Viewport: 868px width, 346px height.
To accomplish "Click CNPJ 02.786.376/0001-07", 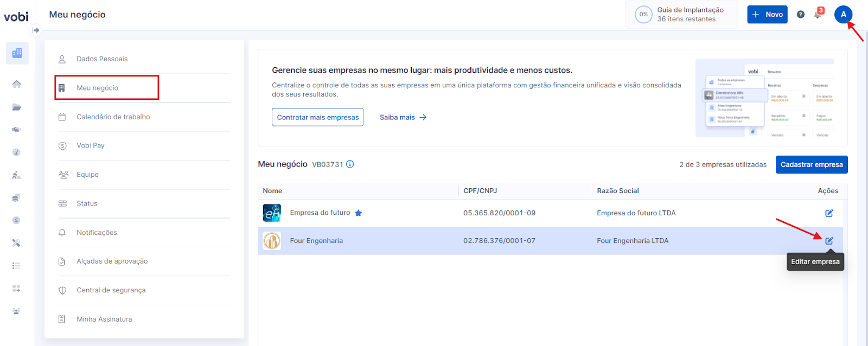I will click(499, 241).
